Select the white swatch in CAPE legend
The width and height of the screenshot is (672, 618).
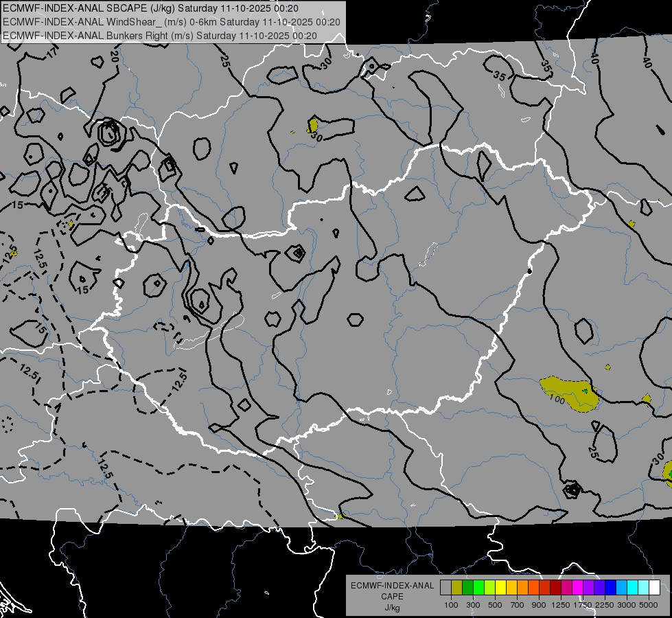click(x=654, y=587)
